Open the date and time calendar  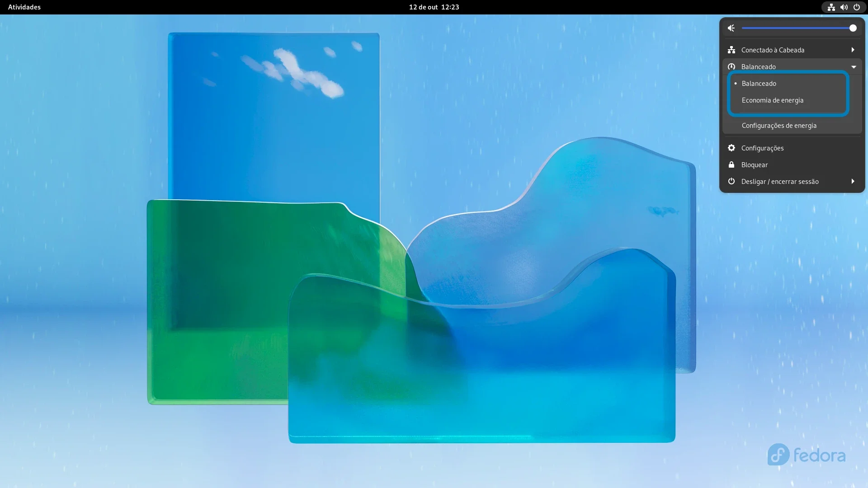coord(434,7)
